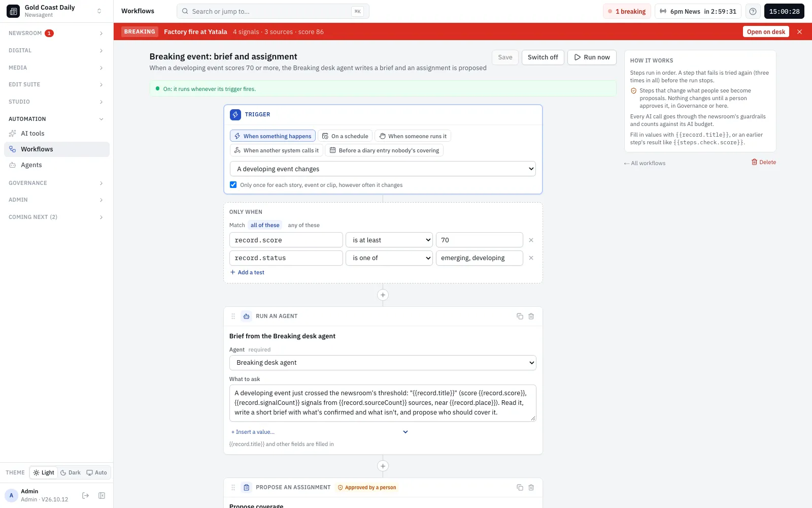Collapse the Automation sidebar section
Viewport: 812px width, 508px height.
click(56, 119)
